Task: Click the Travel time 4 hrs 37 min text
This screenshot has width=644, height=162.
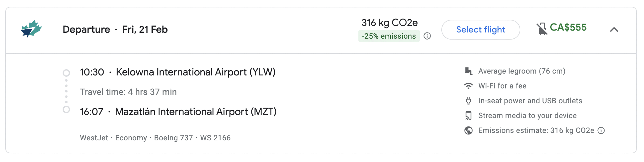Action: click(128, 92)
